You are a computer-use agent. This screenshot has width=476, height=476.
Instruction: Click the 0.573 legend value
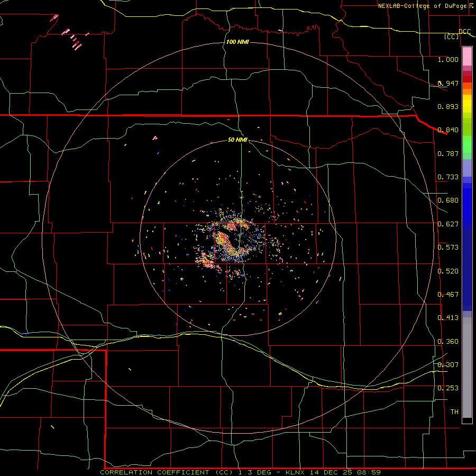click(x=448, y=248)
